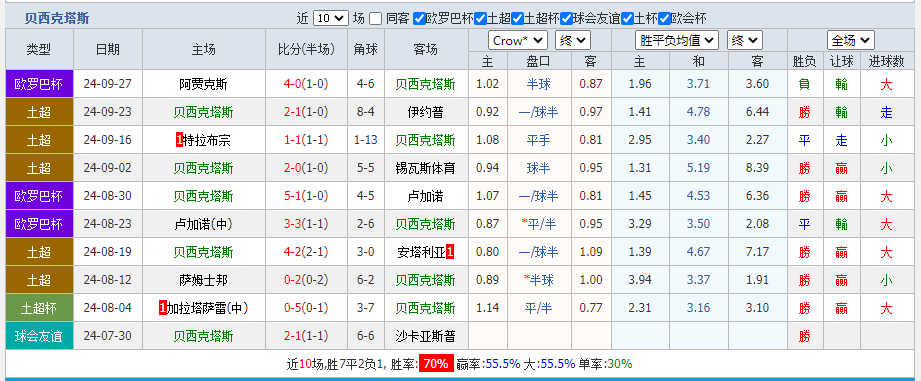
Task: Open the recent matches count dropdown showing 10
Action: [x=331, y=19]
